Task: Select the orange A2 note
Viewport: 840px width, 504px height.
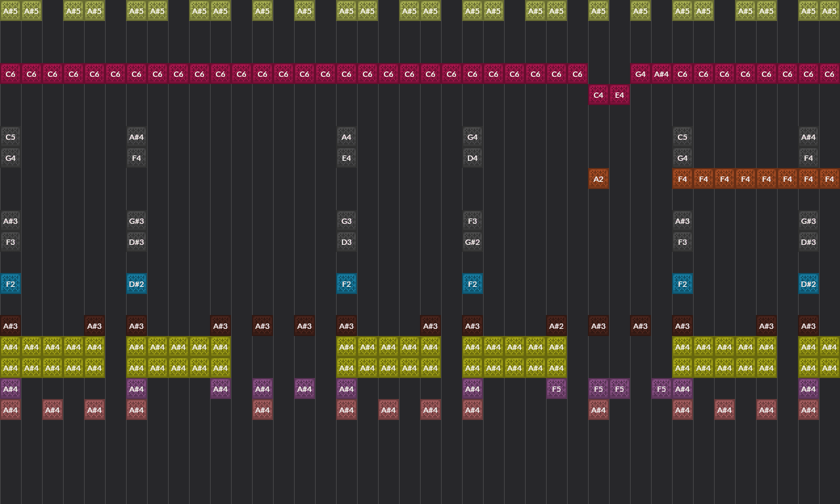Action: [598, 178]
